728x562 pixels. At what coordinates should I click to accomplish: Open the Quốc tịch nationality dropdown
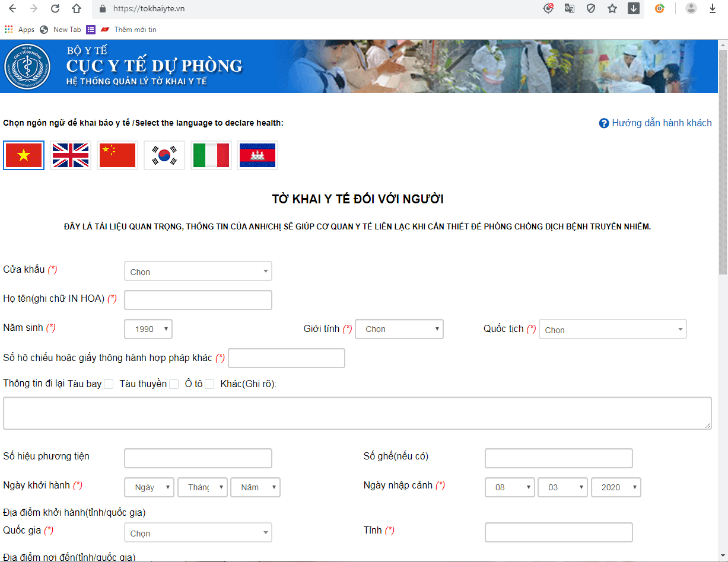click(612, 330)
